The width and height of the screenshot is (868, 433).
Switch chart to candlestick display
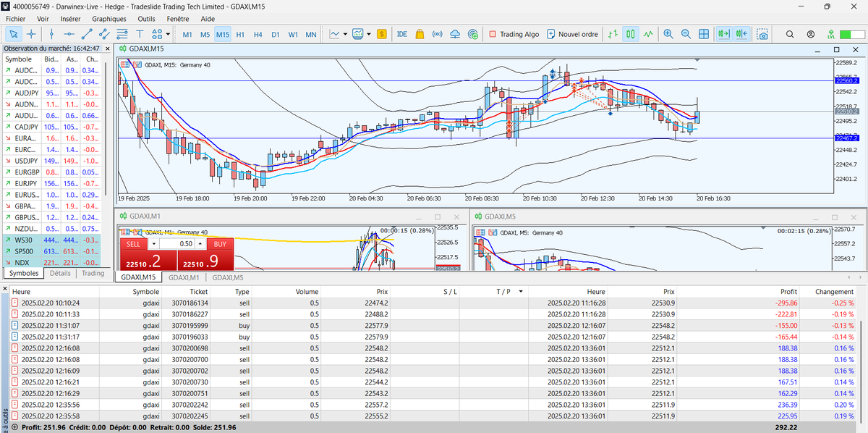click(x=631, y=34)
